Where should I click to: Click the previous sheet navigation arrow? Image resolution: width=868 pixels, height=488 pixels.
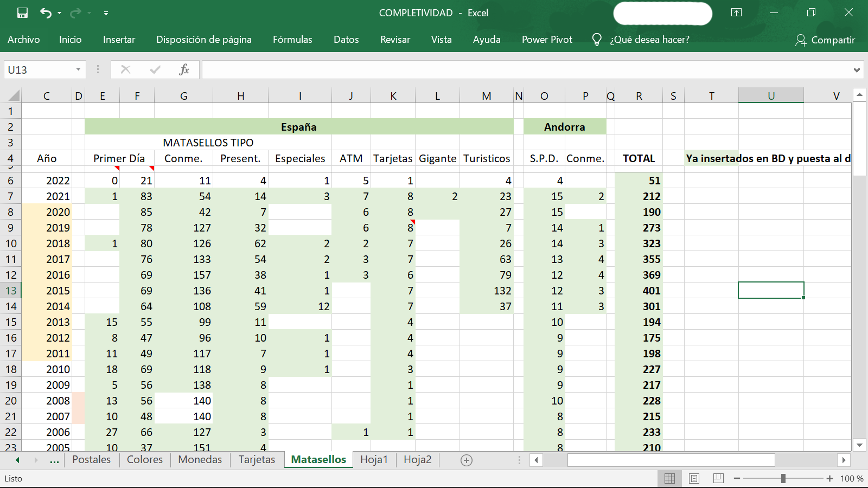[17, 460]
